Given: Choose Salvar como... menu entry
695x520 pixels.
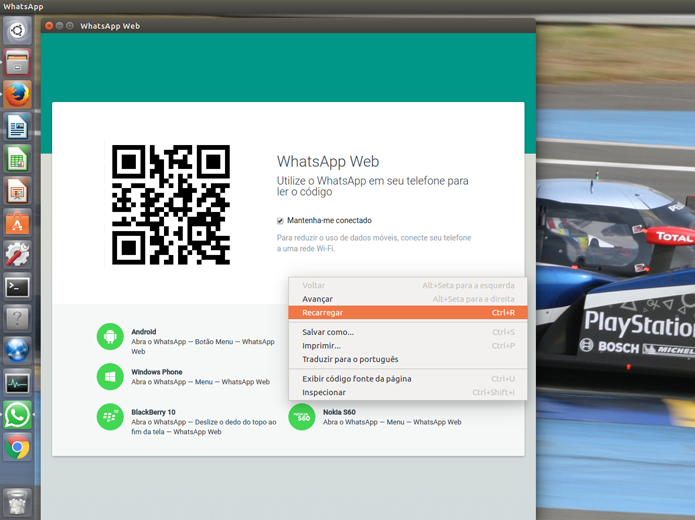Looking at the screenshot, I should [x=408, y=332].
